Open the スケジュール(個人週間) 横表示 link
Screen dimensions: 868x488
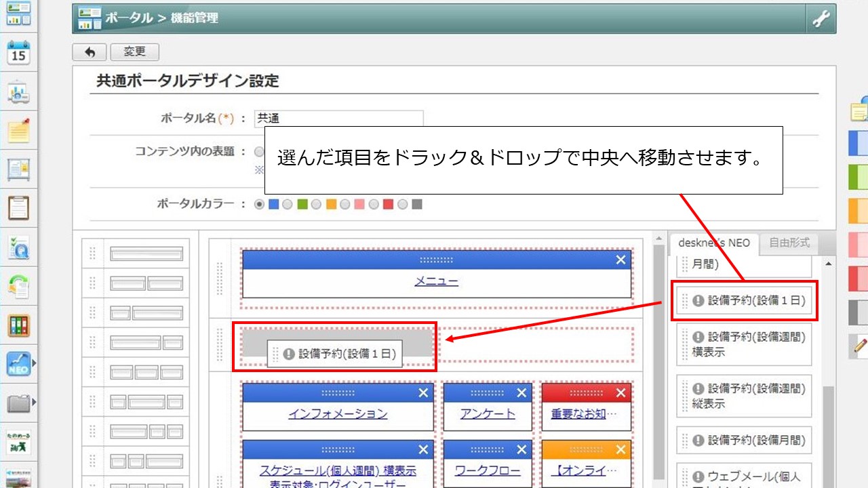click(x=338, y=470)
